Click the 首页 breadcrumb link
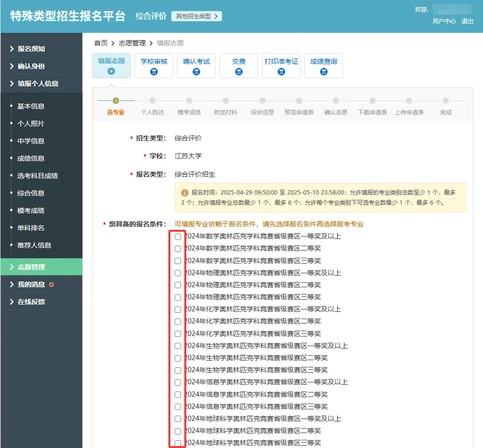Screen dimensions: 483x448 tap(101, 43)
